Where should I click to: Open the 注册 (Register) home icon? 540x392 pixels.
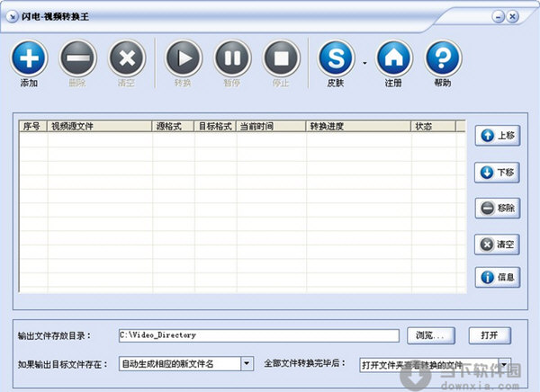(393, 58)
